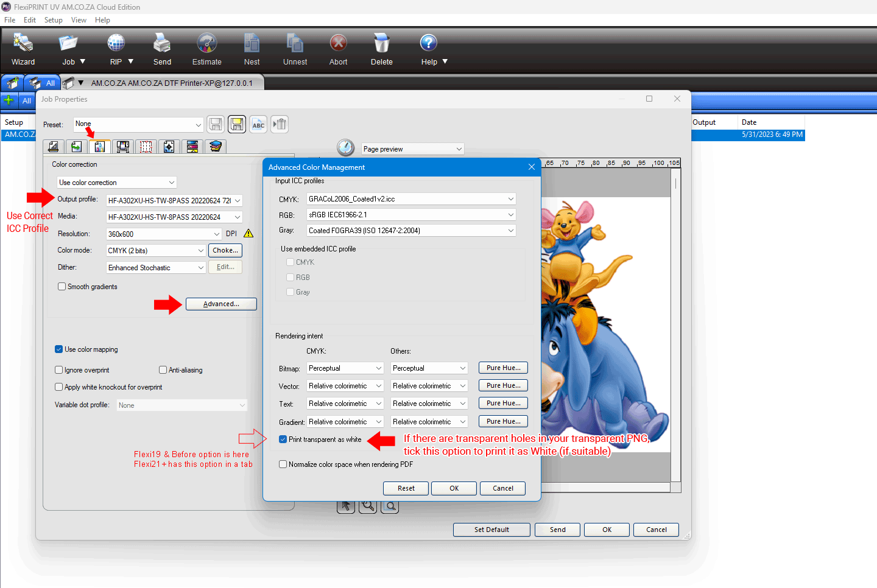
Task: Open the Setup menu
Action: [53, 20]
